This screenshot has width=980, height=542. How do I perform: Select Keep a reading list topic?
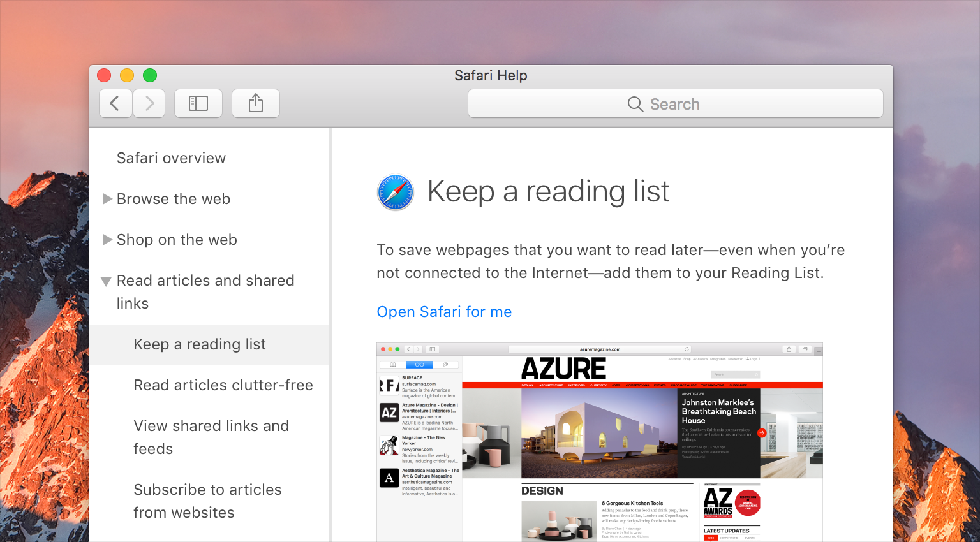209,344
